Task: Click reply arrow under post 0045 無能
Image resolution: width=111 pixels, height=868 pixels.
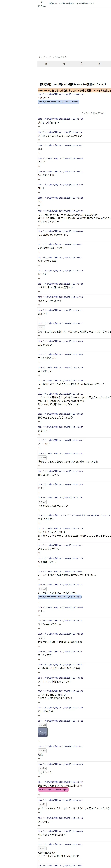Action: (39, 759)
